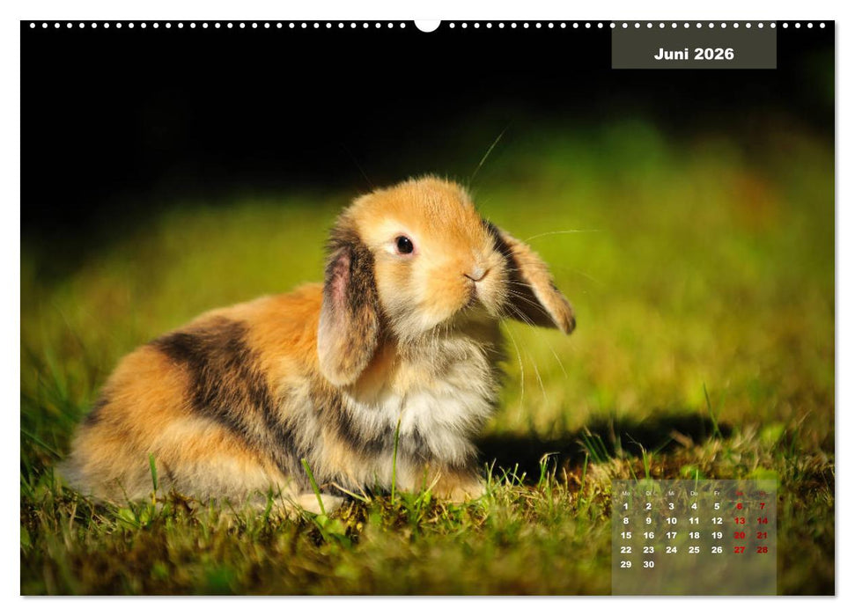The height and width of the screenshot is (616, 855).
Task: Click the red date 13
Action: (740, 521)
